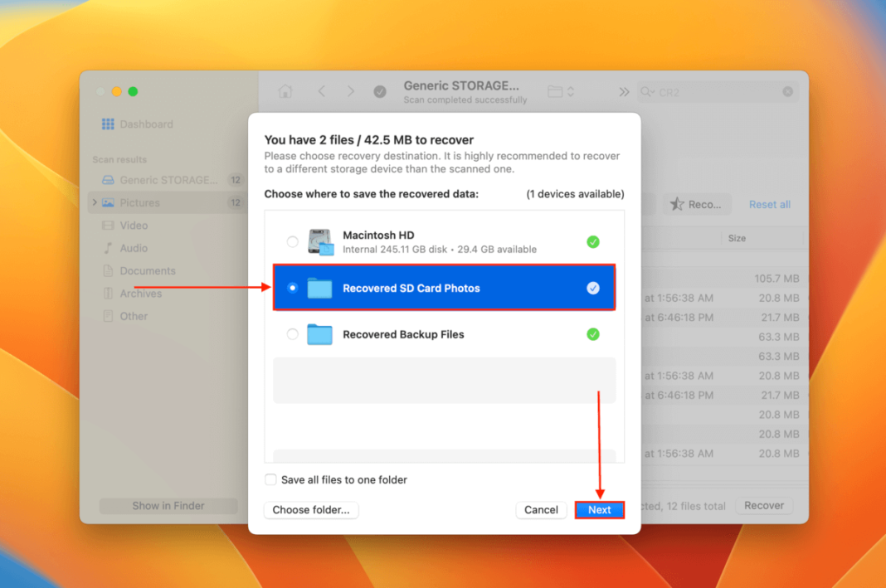Select the Macintosh HD radio button
Image resolution: width=886 pixels, height=588 pixels.
point(292,242)
